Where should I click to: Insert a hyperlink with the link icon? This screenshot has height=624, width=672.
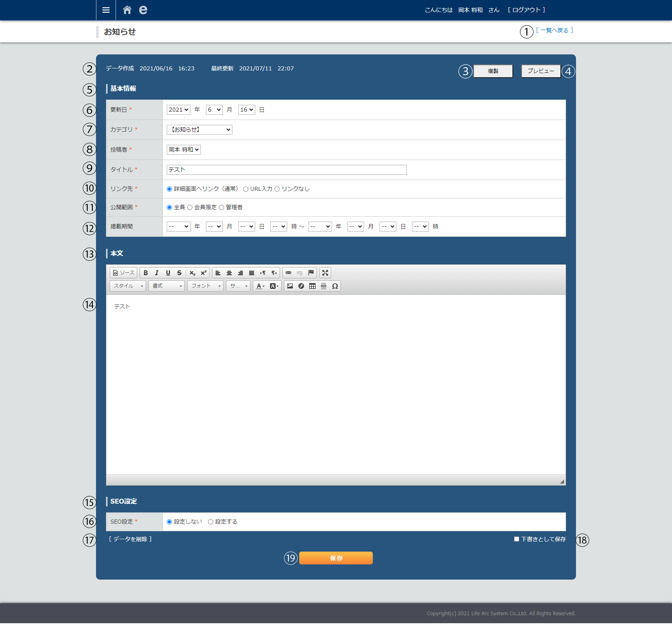click(x=288, y=273)
